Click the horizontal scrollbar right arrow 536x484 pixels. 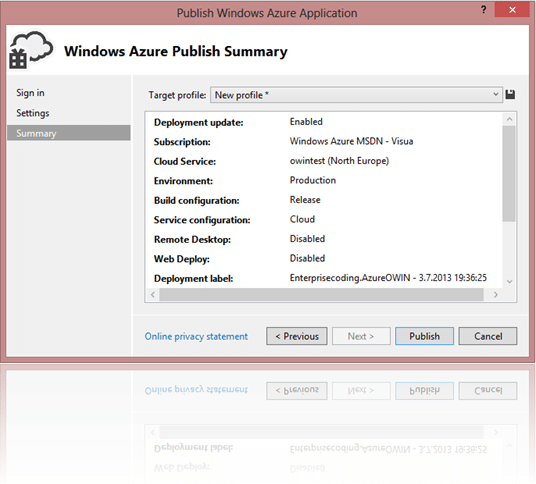(x=496, y=295)
